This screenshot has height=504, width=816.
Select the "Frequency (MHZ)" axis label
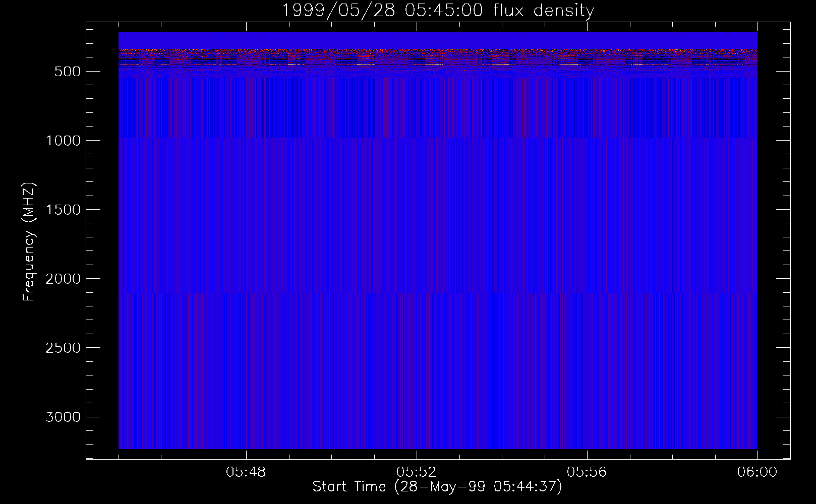pos(29,241)
